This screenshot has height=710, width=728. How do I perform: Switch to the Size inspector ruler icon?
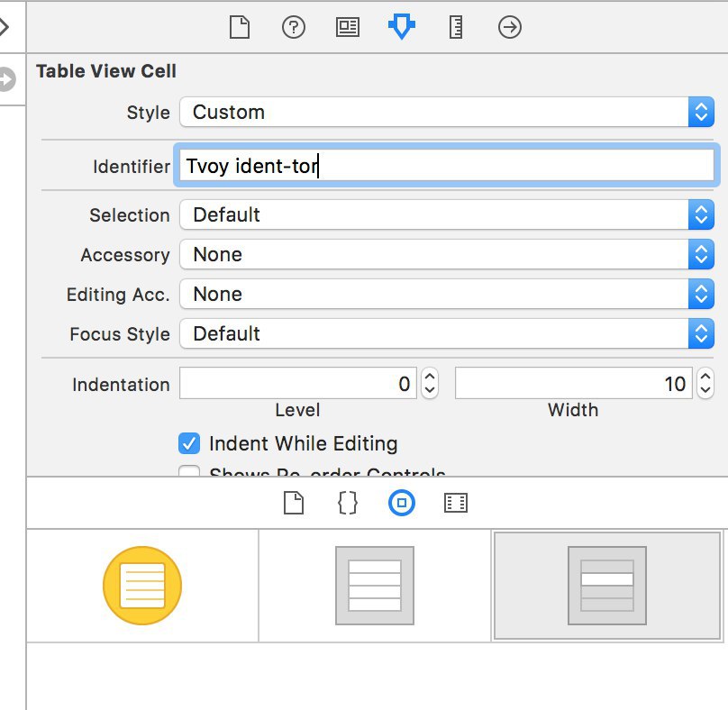(x=456, y=27)
